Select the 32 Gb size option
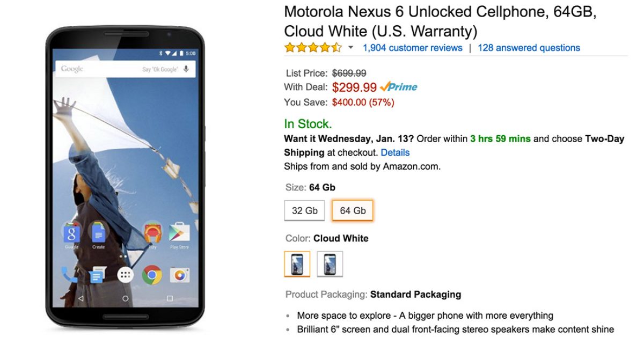Image resolution: width=644 pixels, height=337 pixels. pos(304,210)
